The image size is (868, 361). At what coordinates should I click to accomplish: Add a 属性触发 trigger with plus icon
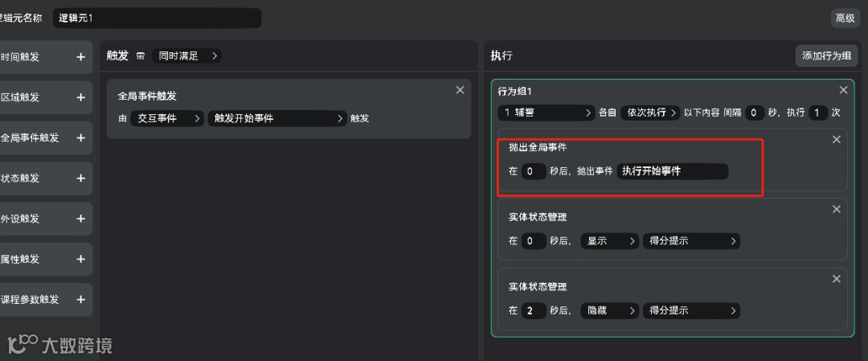pyautogui.click(x=80, y=259)
